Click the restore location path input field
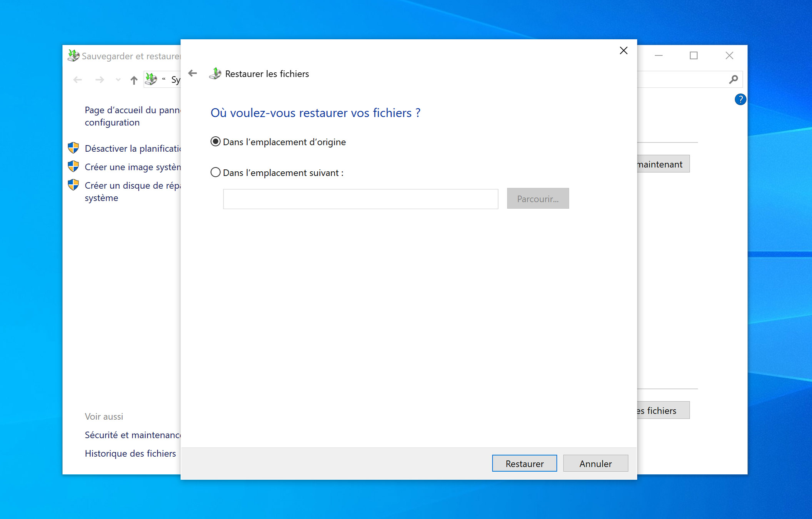 click(x=360, y=199)
